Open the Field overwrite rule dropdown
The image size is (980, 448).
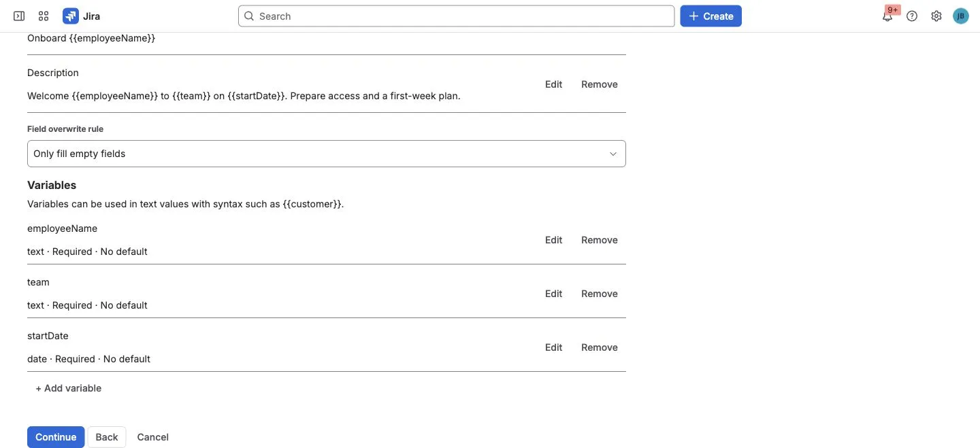[327, 154]
